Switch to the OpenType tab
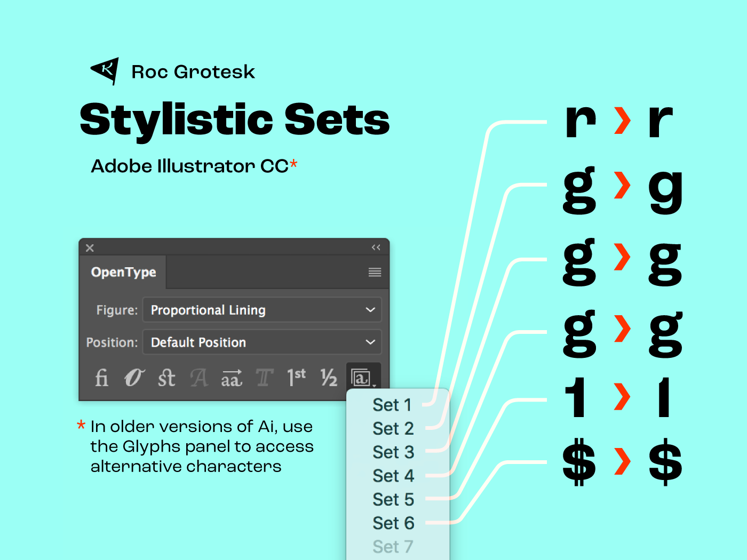Viewport: 747px width, 560px height. point(123,273)
